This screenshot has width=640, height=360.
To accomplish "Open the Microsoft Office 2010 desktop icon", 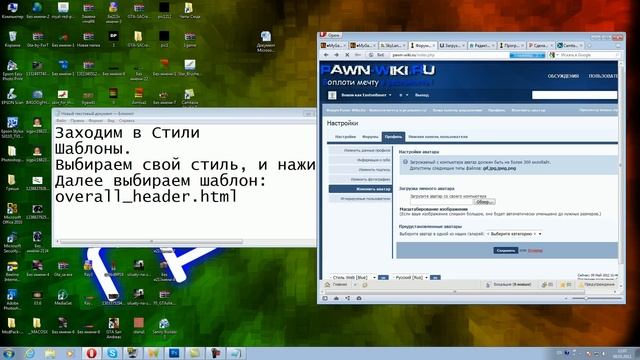I will pyautogui.click(x=12, y=213).
